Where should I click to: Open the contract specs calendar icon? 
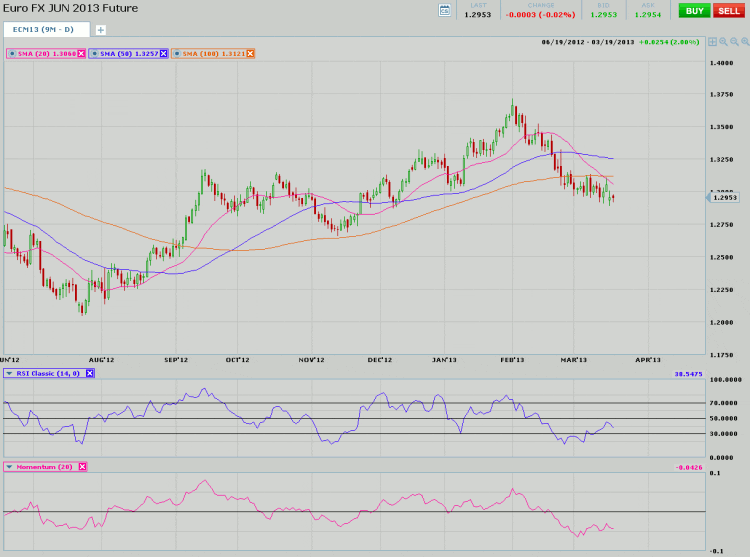click(x=445, y=10)
